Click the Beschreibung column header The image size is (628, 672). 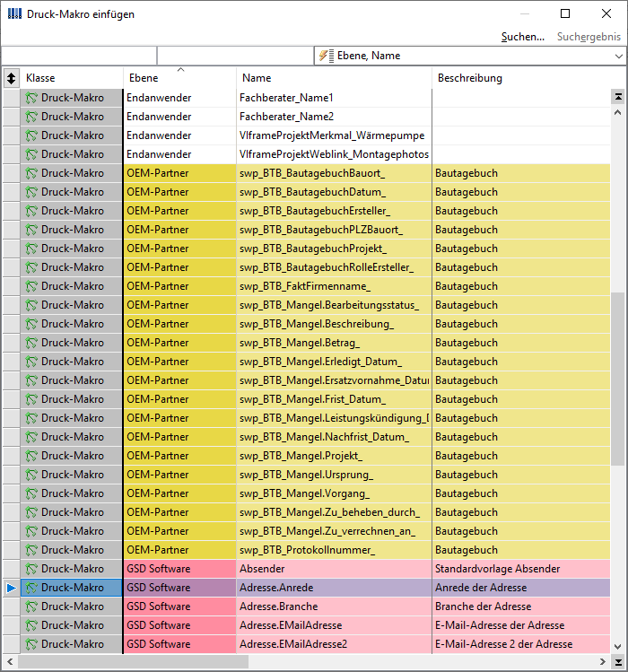pos(521,78)
